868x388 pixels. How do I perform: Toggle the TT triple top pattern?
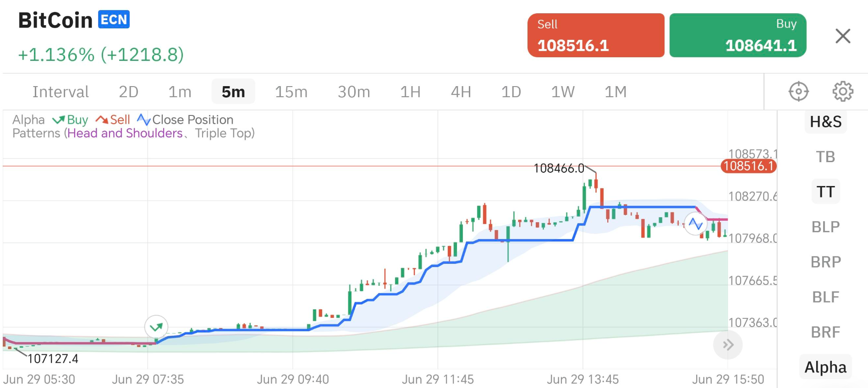click(x=825, y=192)
